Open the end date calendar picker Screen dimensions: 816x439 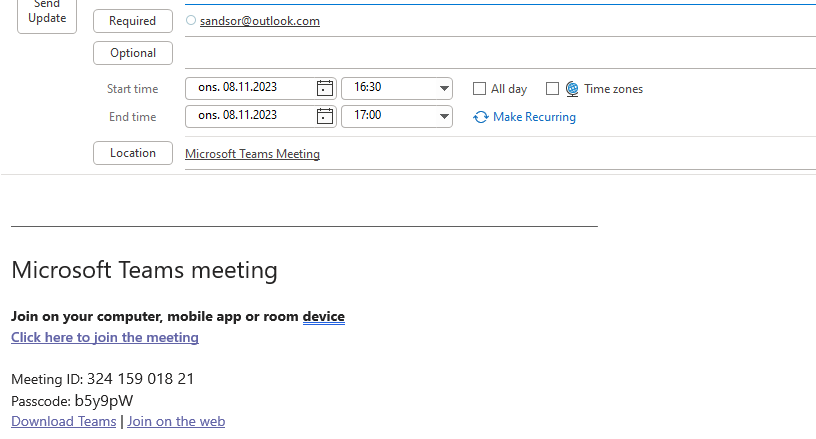pos(324,116)
